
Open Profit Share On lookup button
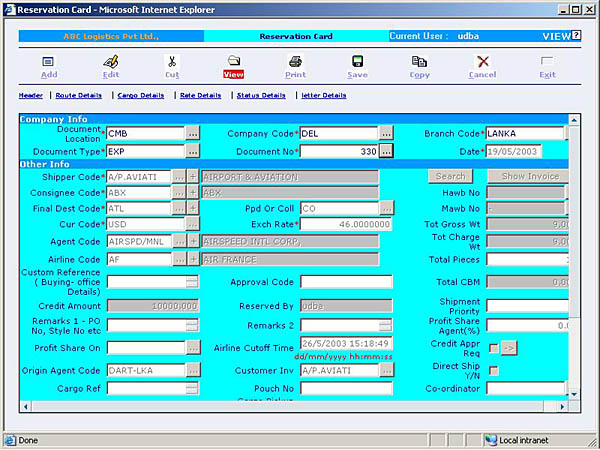coord(193,347)
